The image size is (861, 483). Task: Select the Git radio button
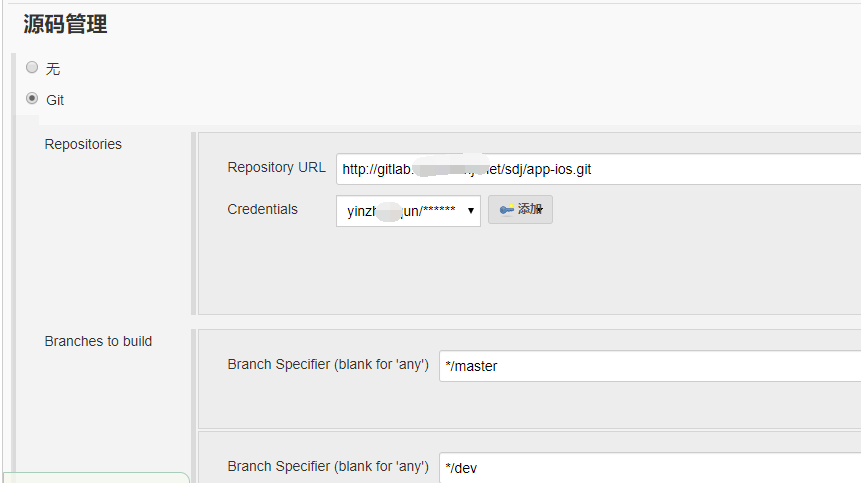coord(32,99)
